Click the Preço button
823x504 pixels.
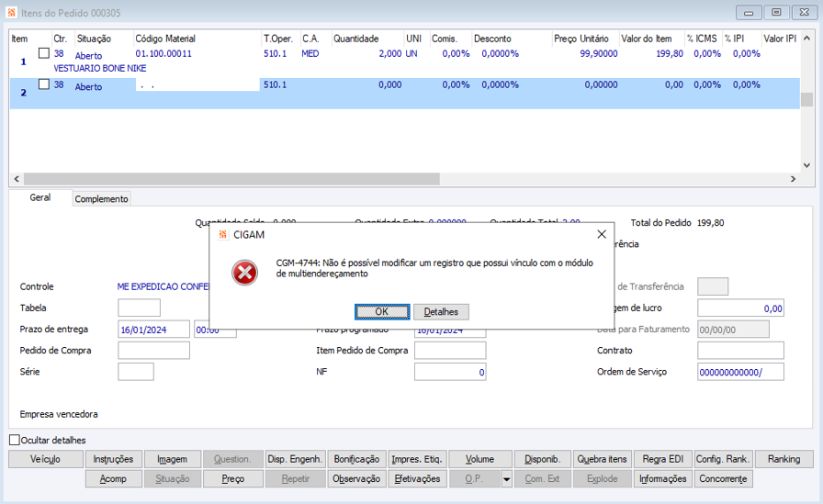click(x=233, y=479)
